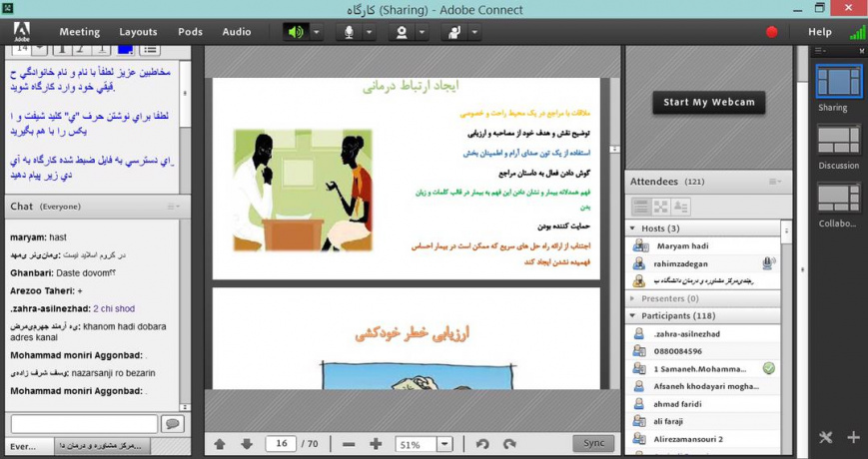The image size is (868, 459).
Task: Click the chat message input field
Action: 84,424
